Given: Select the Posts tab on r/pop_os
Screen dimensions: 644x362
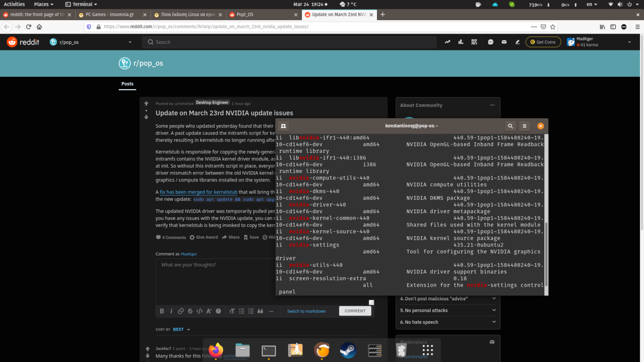Looking at the screenshot, I should (127, 84).
